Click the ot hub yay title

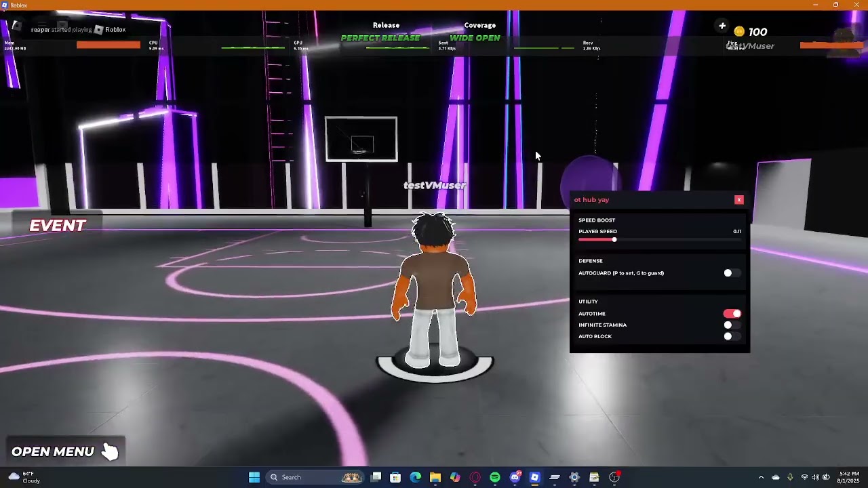591,200
